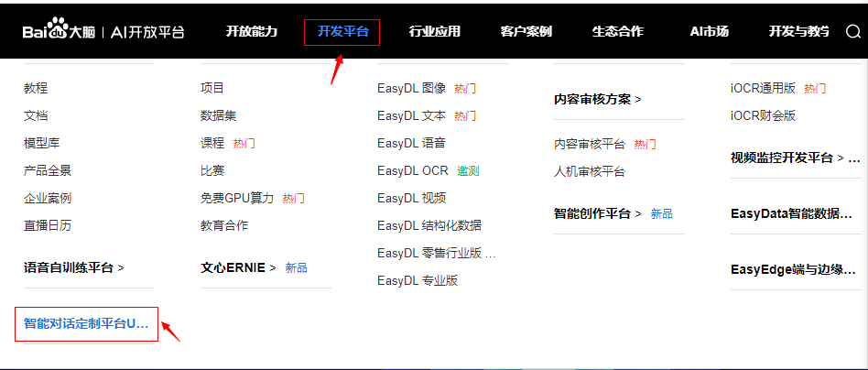Expand the 语音自训练平台 section
Image resolution: width=868 pixels, height=370 pixels.
(74, 268)
